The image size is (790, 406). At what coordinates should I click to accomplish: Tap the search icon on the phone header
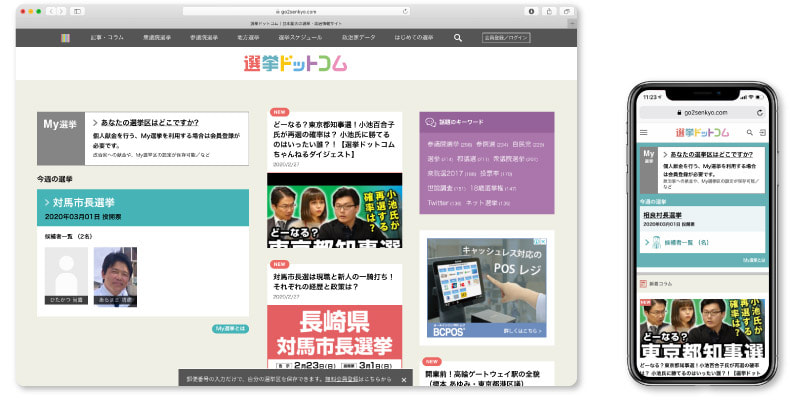point(749,132)
